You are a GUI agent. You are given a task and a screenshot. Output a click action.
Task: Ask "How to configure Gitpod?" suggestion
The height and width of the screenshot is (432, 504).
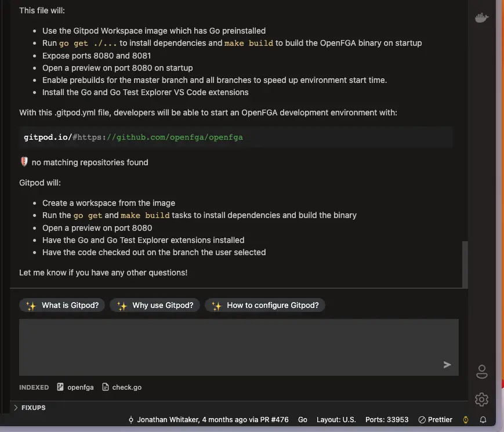click(x=265, y=306)
